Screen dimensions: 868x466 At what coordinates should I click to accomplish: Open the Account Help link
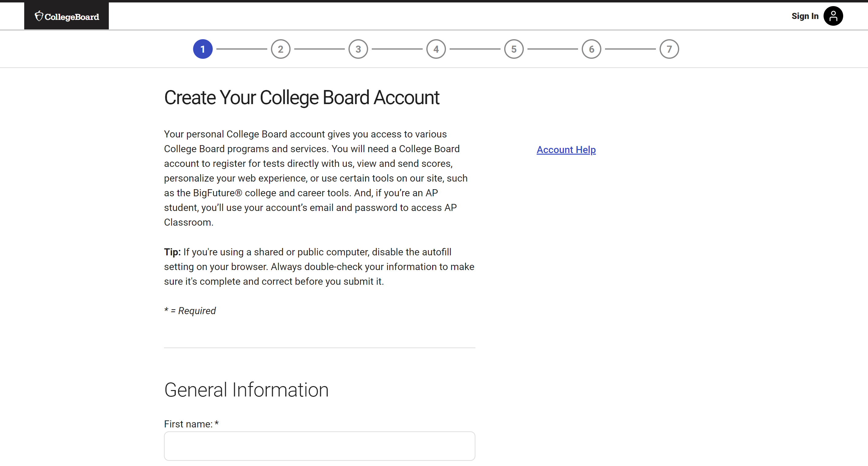(566, 150)
